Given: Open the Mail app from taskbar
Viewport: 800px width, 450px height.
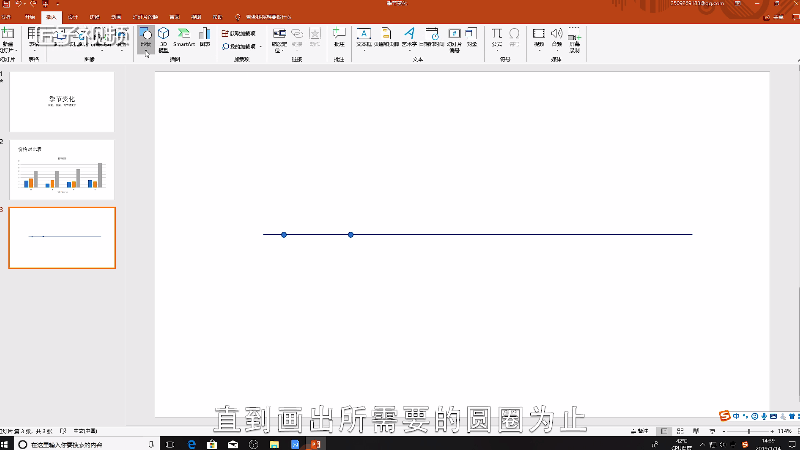Looking at the screenshot, I should coord(233,444).
